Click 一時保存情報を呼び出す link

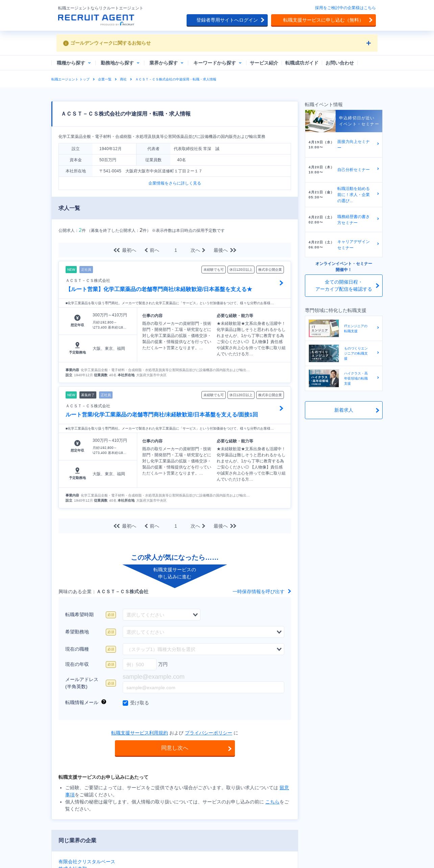(262, 592)
